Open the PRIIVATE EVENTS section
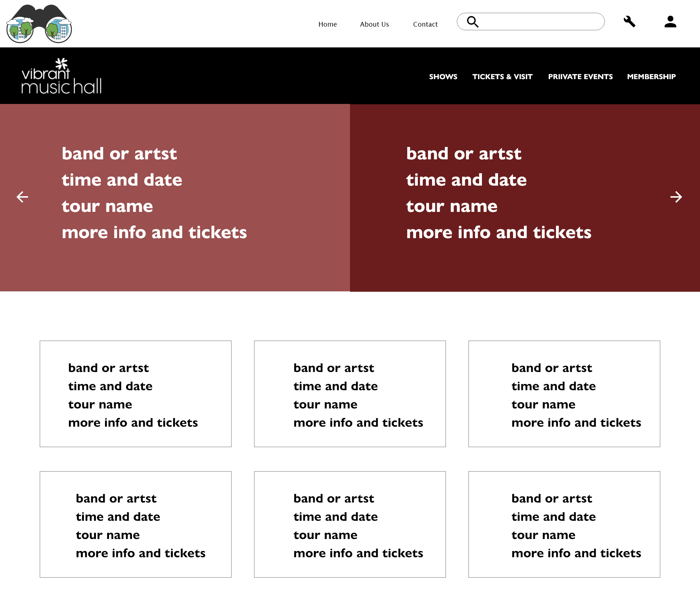The image size is (700, 601). pos(580,77)
